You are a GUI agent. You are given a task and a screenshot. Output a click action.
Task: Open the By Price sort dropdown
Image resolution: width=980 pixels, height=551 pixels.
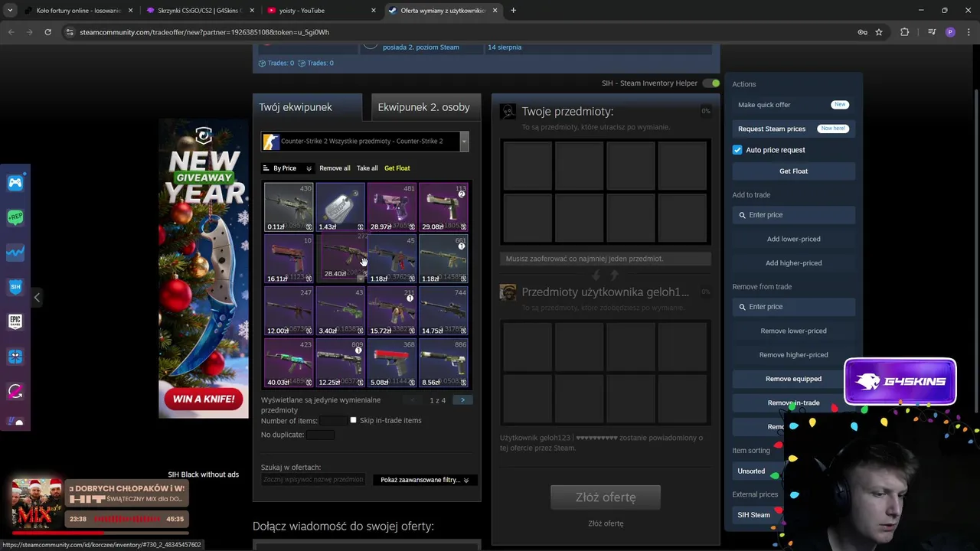286,168
